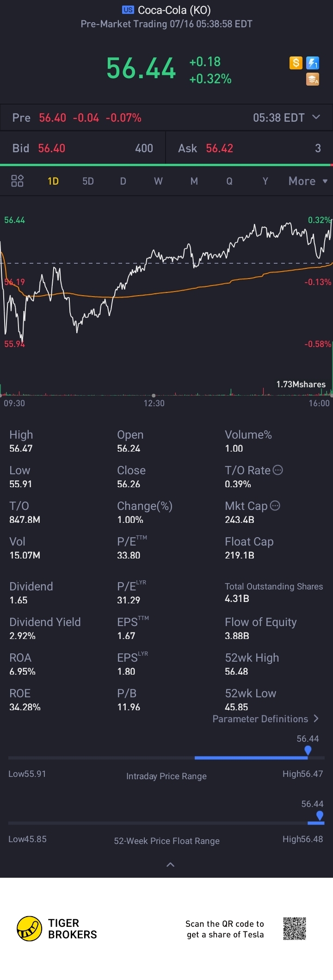Image resolution: width=333 pixels, height=980 pixels.
Task: Open the chart layout grid icon
Action: point(17,181)
